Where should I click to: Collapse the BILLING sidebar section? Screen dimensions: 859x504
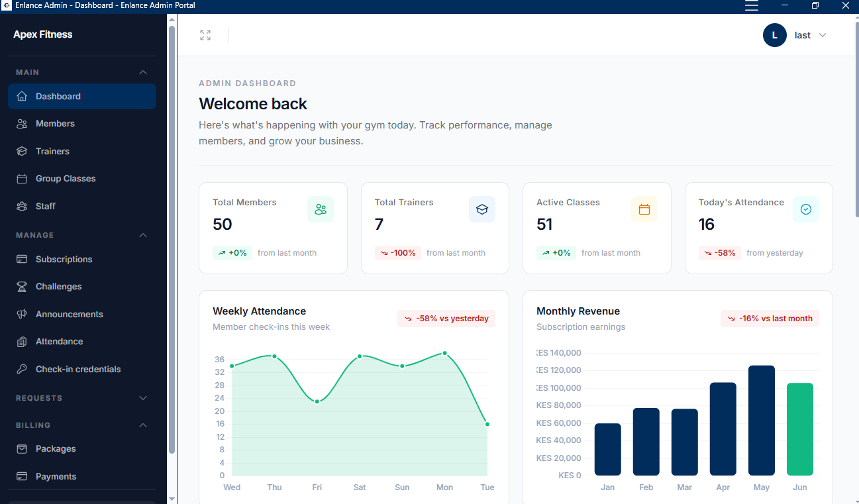[143, 425]
